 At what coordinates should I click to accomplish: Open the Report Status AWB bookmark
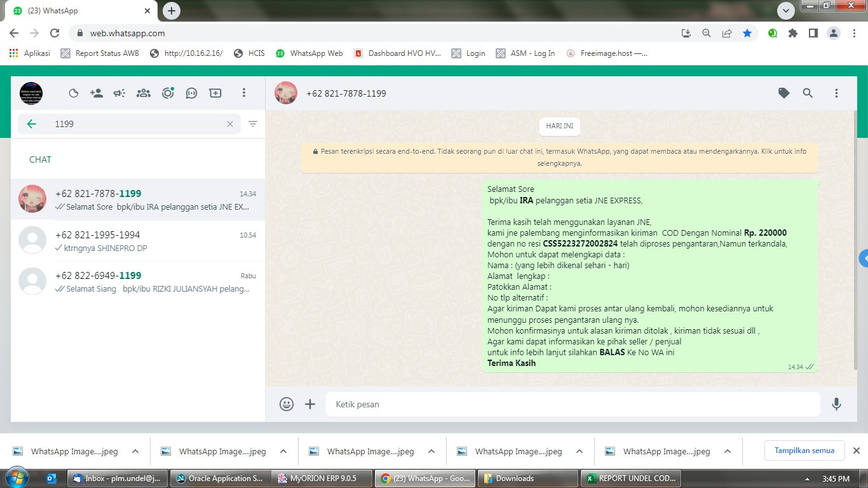[100, 53]
